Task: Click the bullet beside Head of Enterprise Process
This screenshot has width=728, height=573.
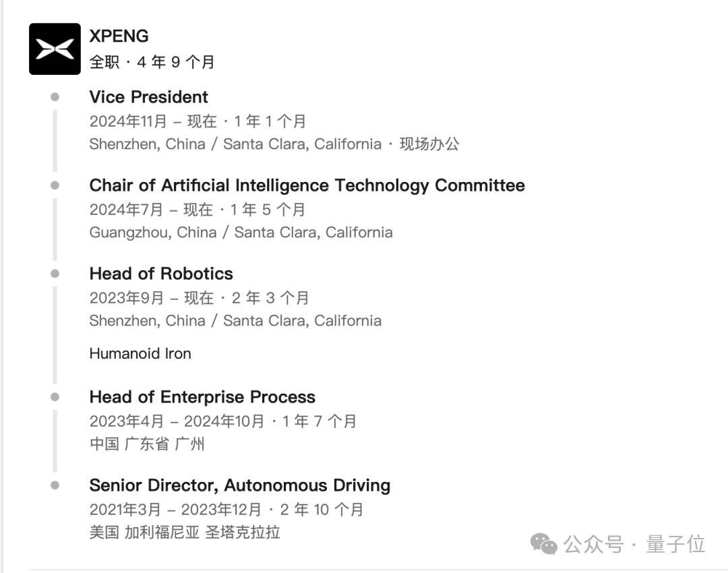Action: click(55, 397)
